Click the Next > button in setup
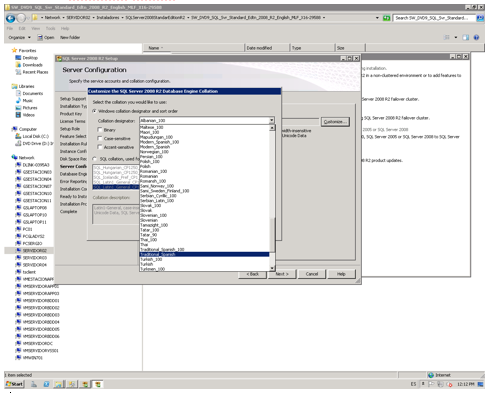 [x=282, y=274]
